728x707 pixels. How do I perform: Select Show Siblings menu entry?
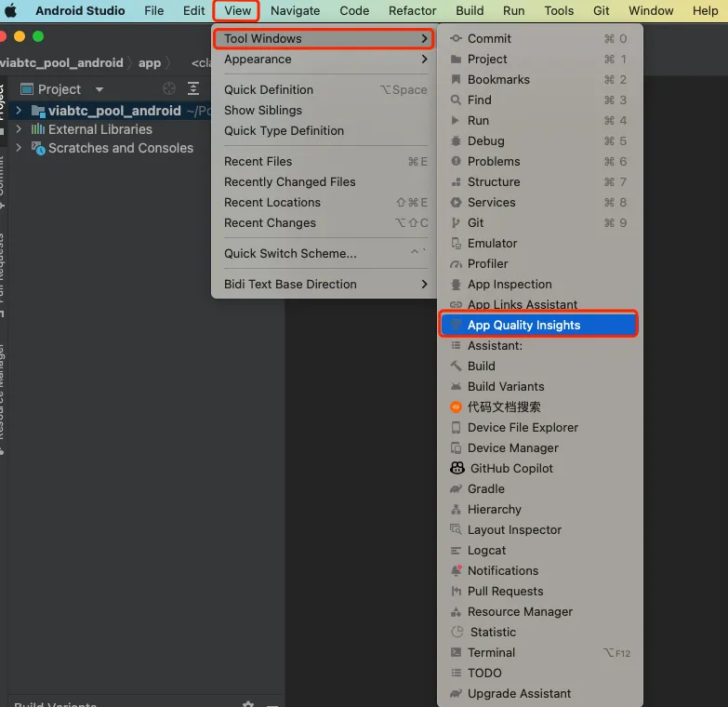coord(325,110)
